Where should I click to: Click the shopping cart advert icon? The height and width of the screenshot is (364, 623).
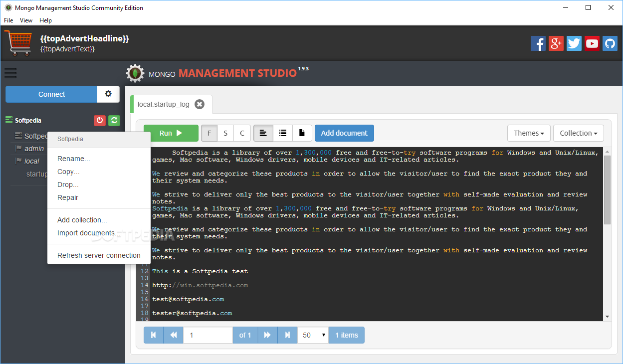pyautogui.click(x=17, y=43)
